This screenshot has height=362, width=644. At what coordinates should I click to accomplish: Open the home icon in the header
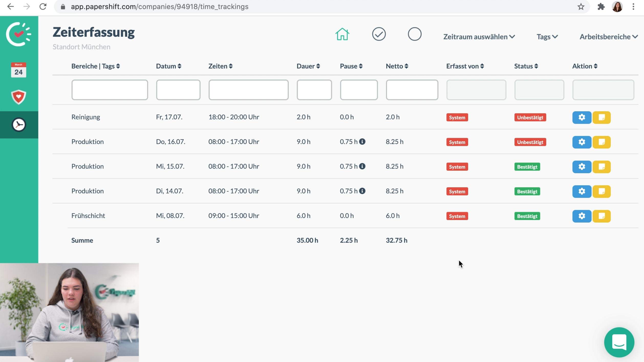point(342,34)
